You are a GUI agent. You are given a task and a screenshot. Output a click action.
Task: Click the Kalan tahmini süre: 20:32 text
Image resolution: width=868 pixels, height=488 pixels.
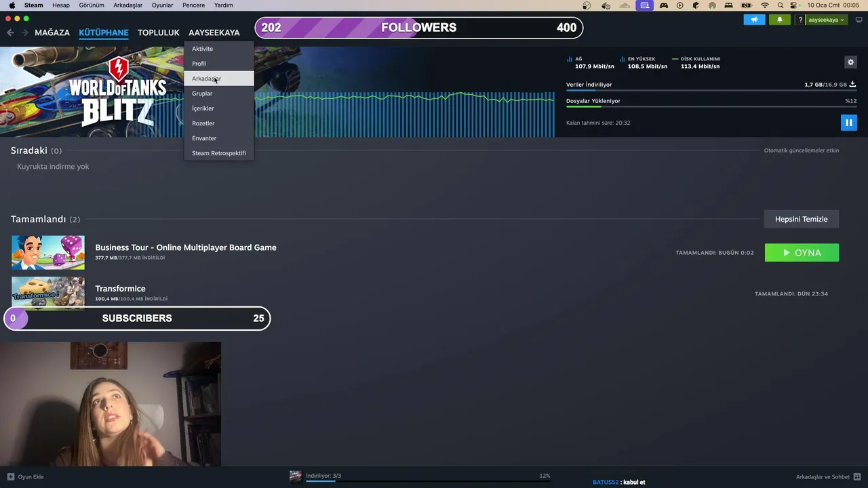[598, 123]
